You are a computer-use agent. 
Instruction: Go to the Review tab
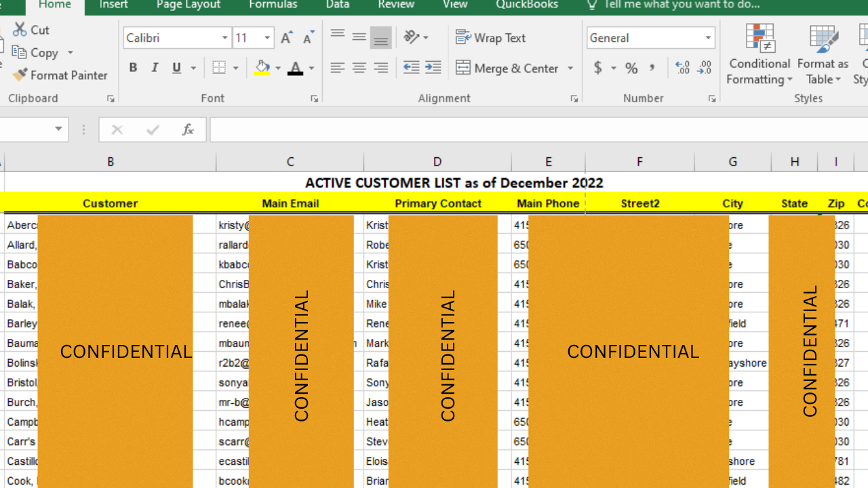(396, 5)
